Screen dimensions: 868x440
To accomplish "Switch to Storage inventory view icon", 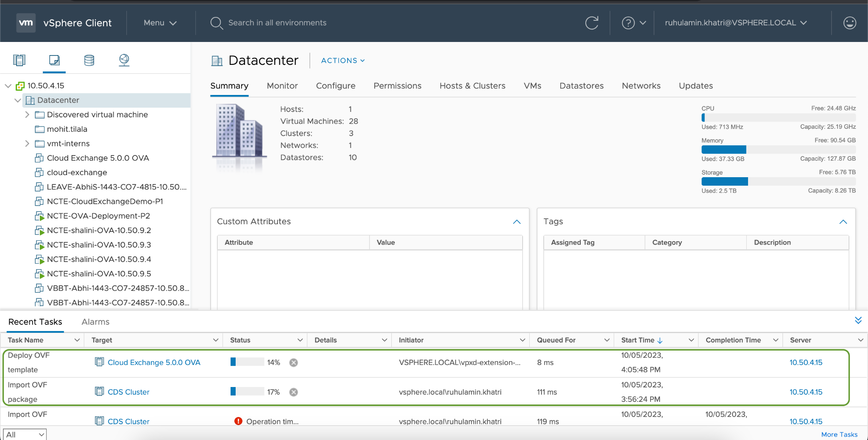I will pyautogui.click(x=89, y=60).
